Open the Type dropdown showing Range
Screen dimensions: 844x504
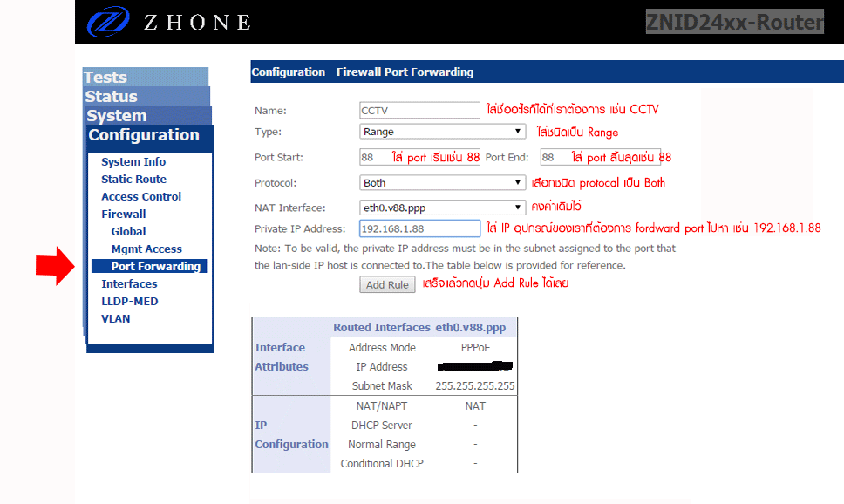pos(442,132)
